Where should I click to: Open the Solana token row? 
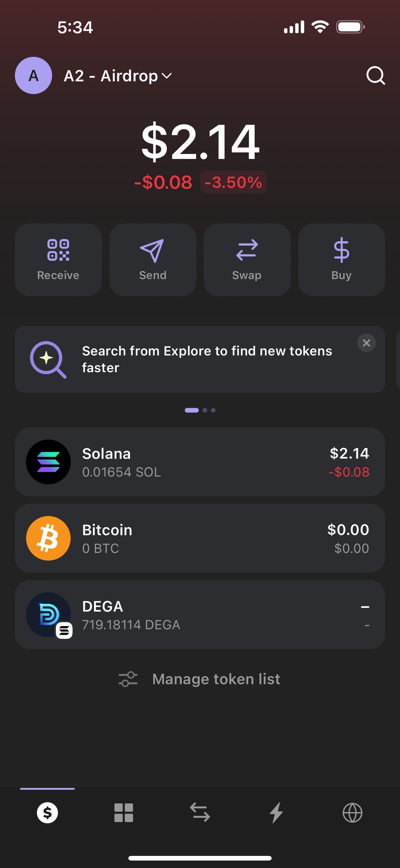pos(200,462)
